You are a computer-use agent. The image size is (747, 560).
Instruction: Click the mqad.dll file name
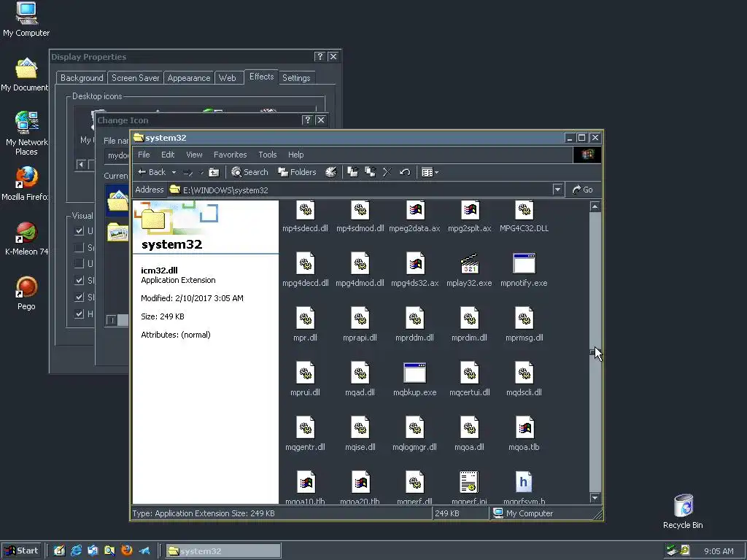pyautogui.click(x=360, y=392)
